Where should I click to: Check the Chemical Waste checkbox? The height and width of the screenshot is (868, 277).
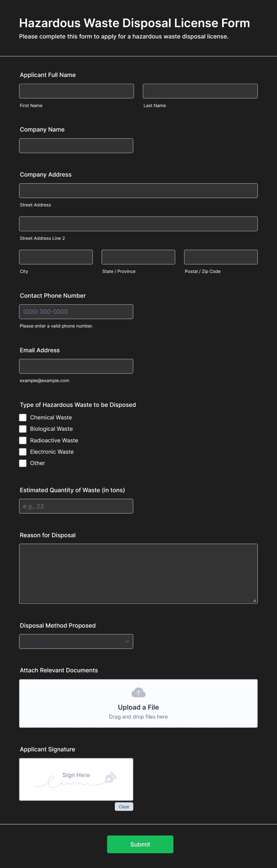23,418
